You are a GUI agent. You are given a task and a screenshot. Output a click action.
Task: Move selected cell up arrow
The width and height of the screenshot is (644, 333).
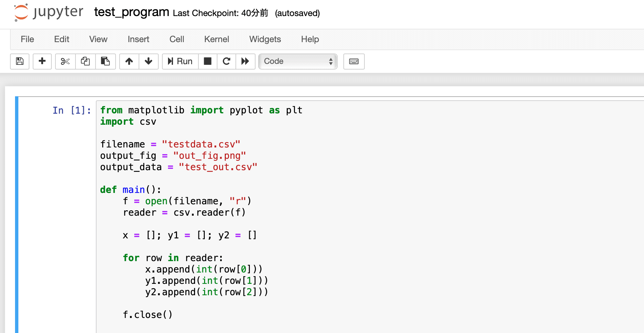click(129, 61)
